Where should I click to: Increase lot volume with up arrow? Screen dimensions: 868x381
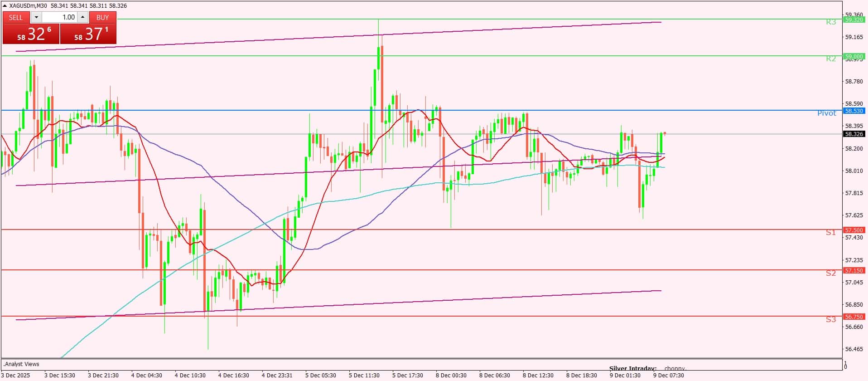(x=82, y=17)
